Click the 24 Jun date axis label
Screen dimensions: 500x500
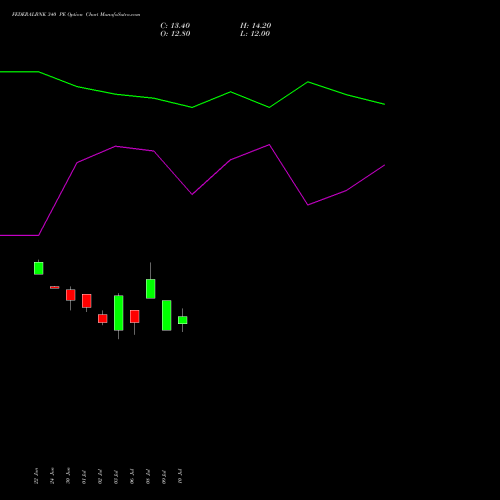[x=52, y=476]
